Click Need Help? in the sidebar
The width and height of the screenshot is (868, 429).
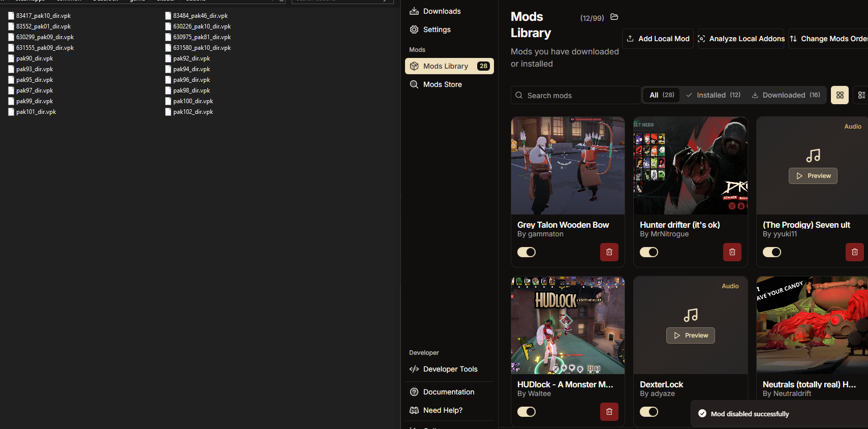pos(449,410)
